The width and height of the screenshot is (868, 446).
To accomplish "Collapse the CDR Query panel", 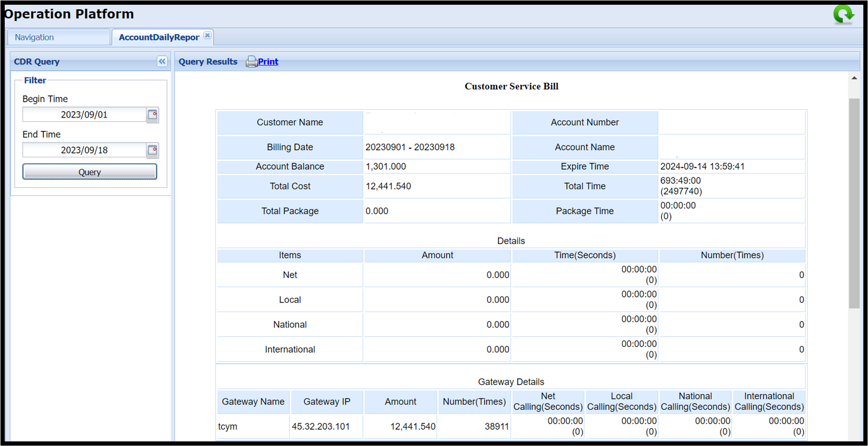I will pyautogui.click(x=162, y=61).
